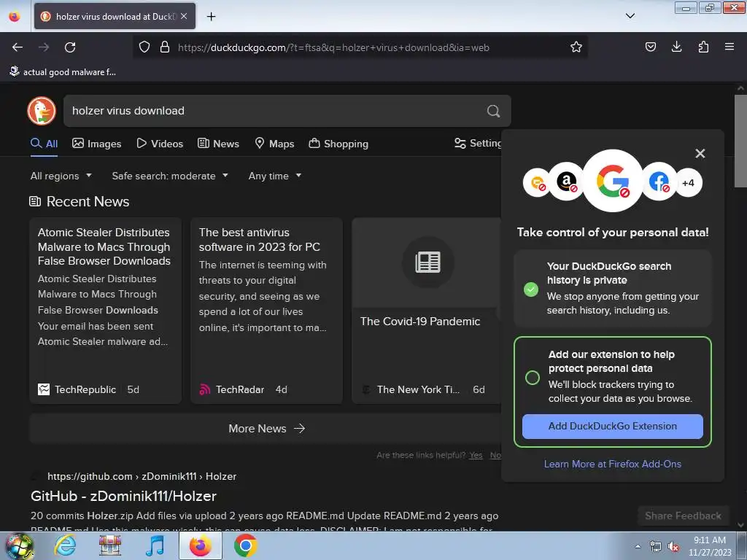
Task: Click the forward navigation arrow
Action: [44, 47]
